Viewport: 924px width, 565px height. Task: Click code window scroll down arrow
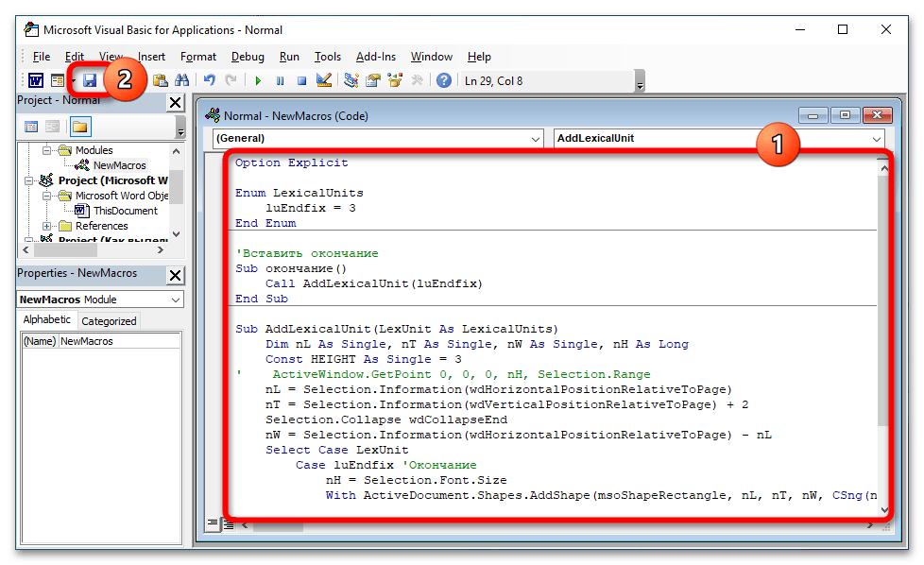(884, 509)
